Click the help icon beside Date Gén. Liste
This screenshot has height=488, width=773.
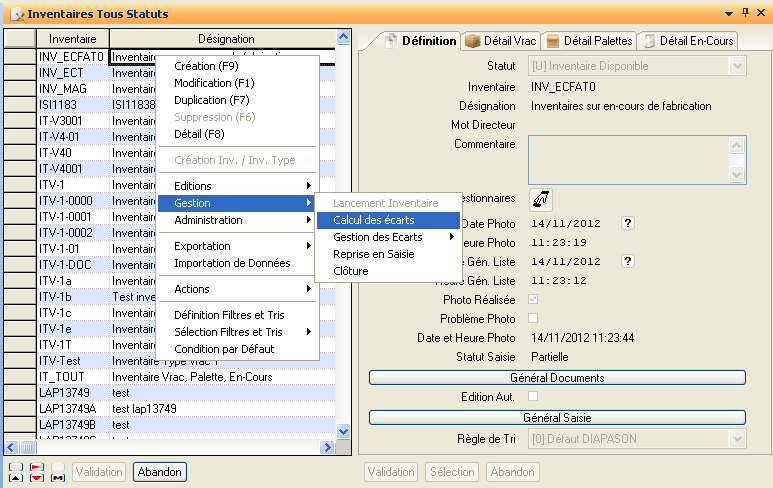pyautogui.click(x=628, y=261)
